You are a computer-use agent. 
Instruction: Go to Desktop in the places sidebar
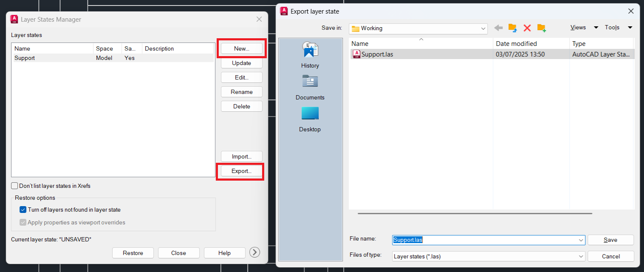tap(310, 119)
